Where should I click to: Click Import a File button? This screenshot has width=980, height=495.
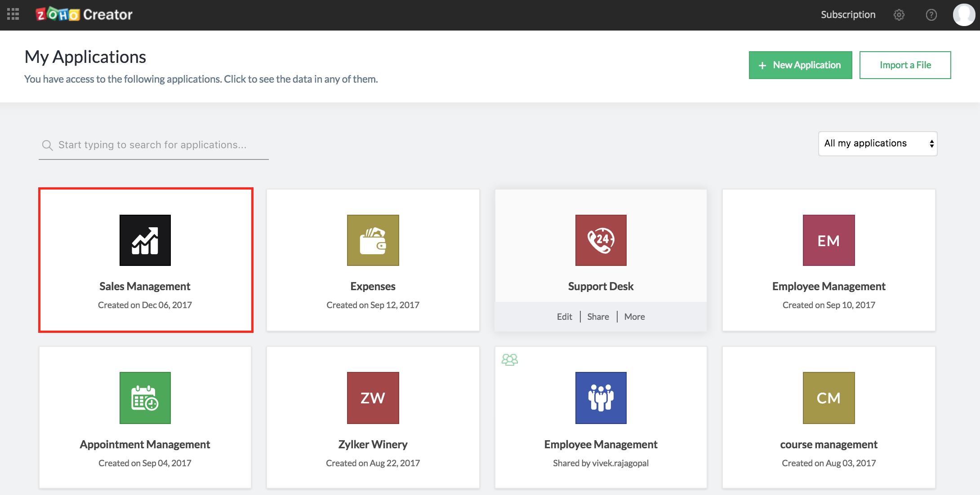(x=905, y=65)
